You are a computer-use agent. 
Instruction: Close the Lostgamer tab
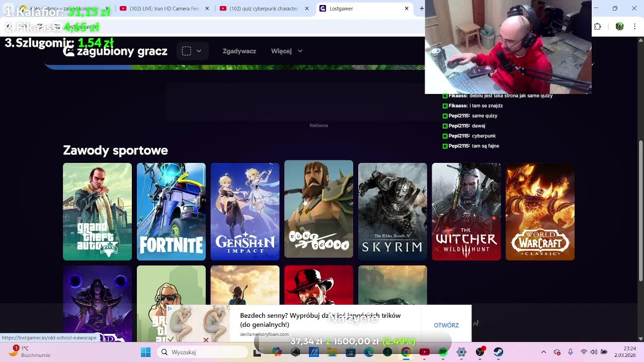click(407, 9)
